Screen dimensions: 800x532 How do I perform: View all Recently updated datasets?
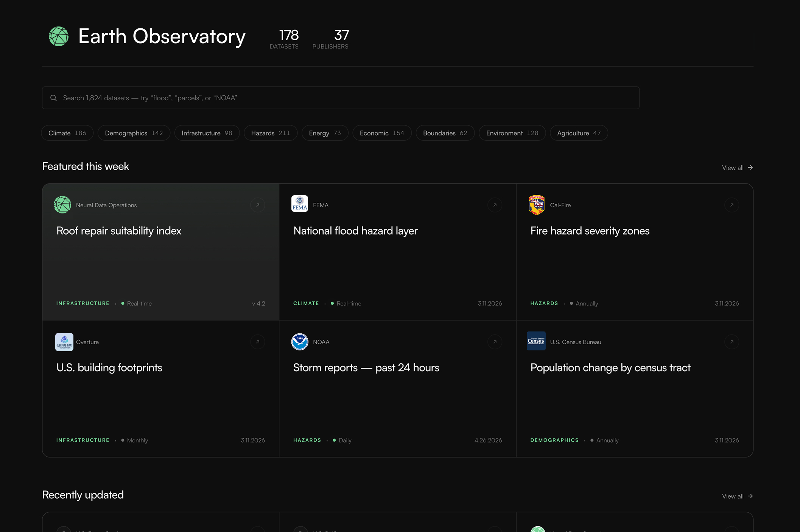pos(737,496)
